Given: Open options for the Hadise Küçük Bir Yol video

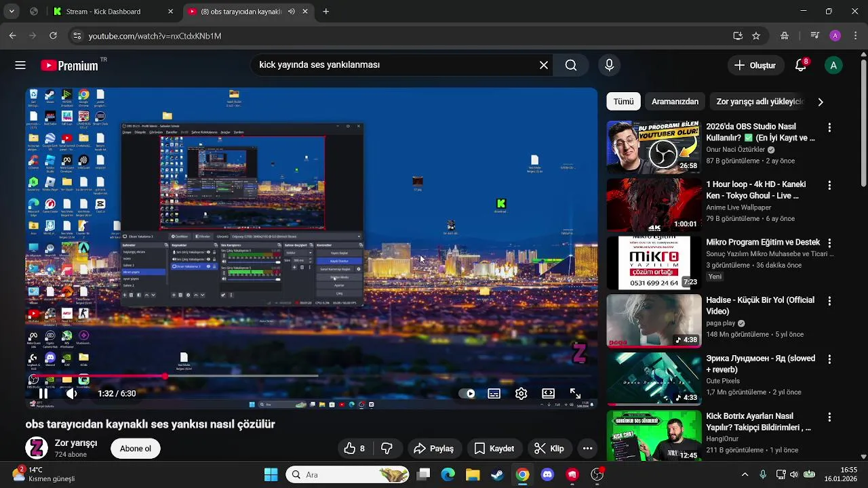Looking at the screenshot, I should click(829, 300).
